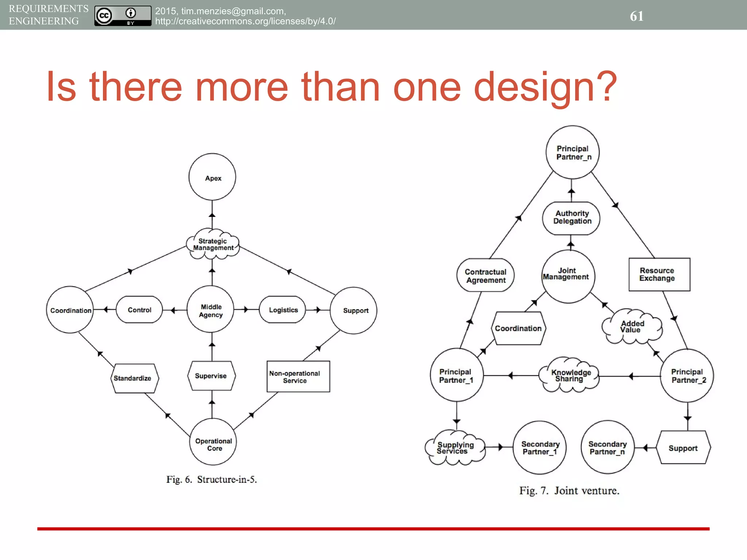Click the Contractual Agreement node
This screenshot has height=560, width=747.
pos(485,275)
